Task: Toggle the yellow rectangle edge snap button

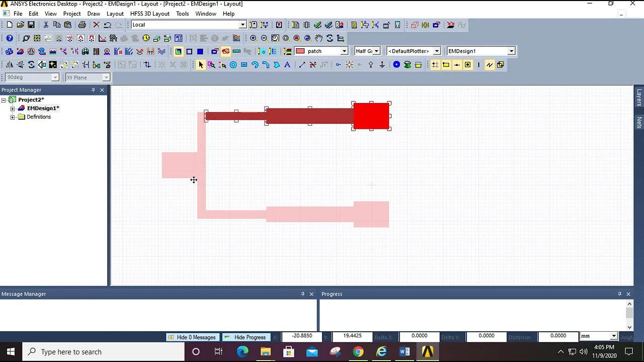Action: (x=446, y=65)
